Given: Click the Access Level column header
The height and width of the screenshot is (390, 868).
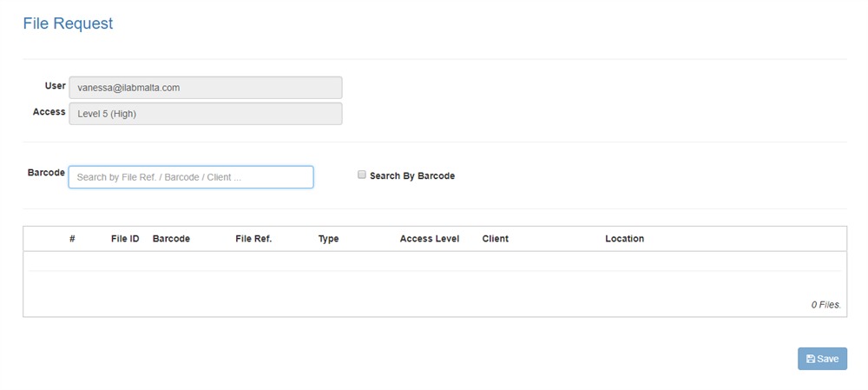Looking at the screenshot, I should [429, 239].
